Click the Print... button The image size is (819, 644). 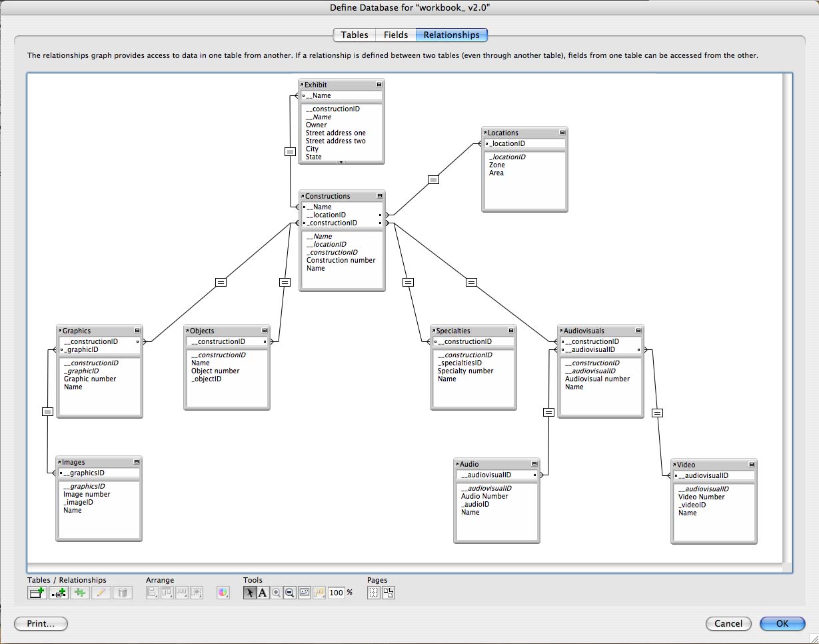pyautogui.click(x=41, y=624)
